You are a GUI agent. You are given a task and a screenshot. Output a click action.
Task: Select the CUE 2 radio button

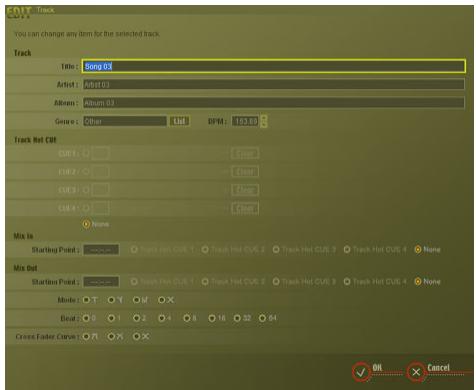pyautogui.click(x=86, y=171)
